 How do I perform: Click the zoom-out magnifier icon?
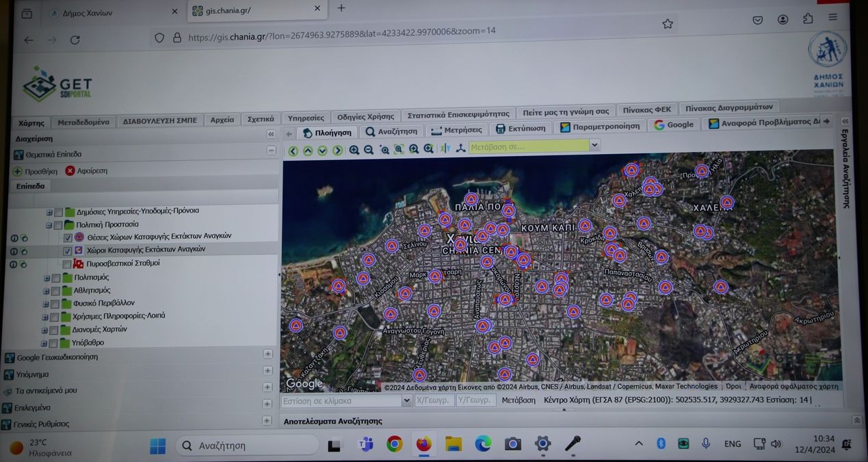[x=369, y=150]
